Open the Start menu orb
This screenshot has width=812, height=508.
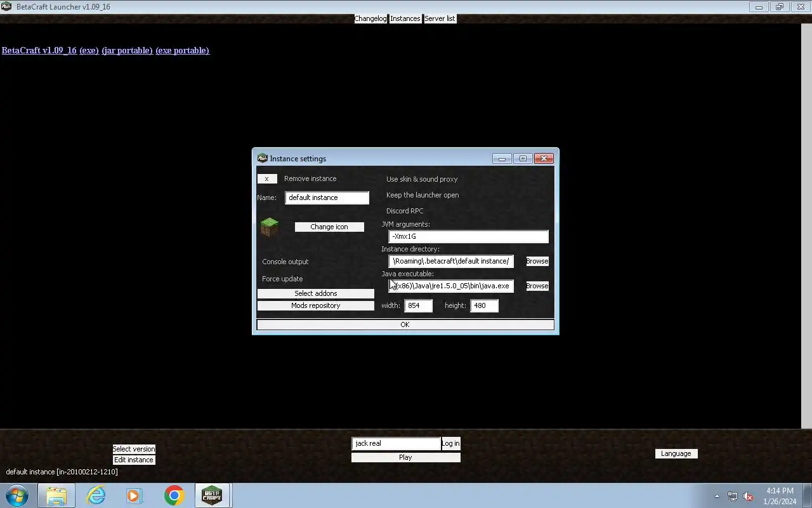click(17, 495)
